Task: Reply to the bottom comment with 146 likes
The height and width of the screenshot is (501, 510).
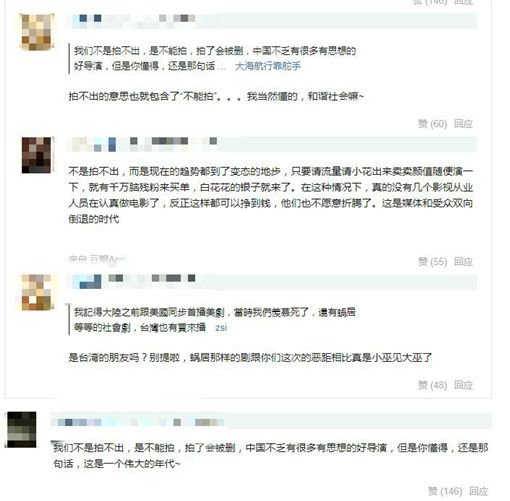Action: (479, 491)
